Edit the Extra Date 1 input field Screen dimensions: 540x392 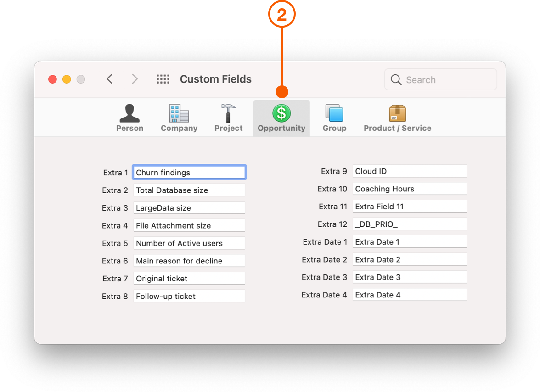pyautogui.click(x=410, y=241)
